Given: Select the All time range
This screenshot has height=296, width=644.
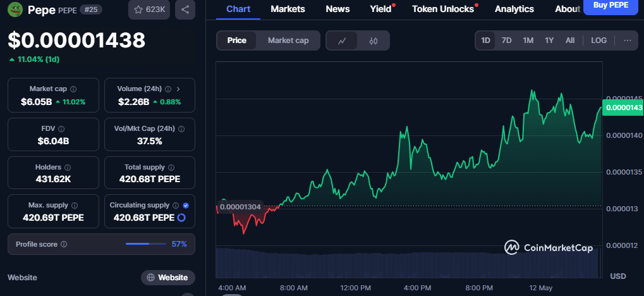Looking at the screenshot, I should (x=570, y=40).
